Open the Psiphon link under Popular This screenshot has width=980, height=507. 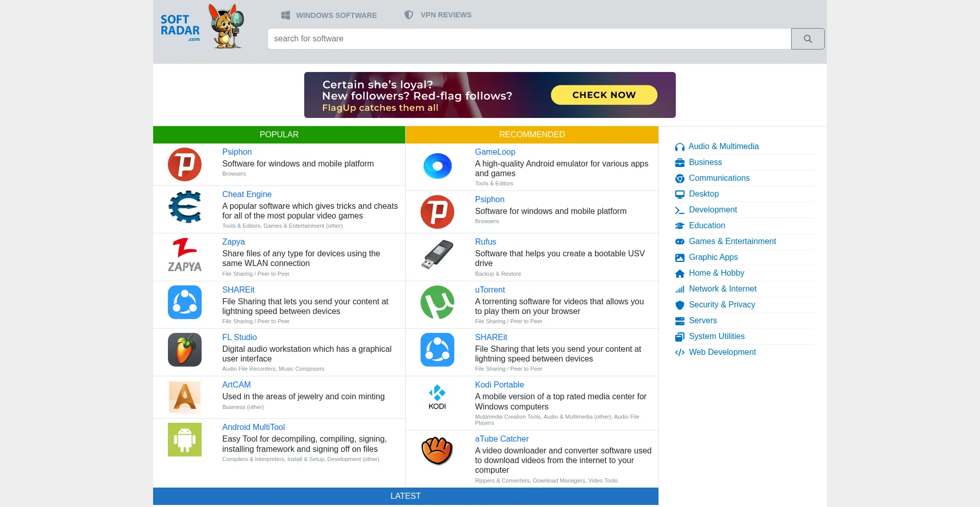[x=237, y=152]
